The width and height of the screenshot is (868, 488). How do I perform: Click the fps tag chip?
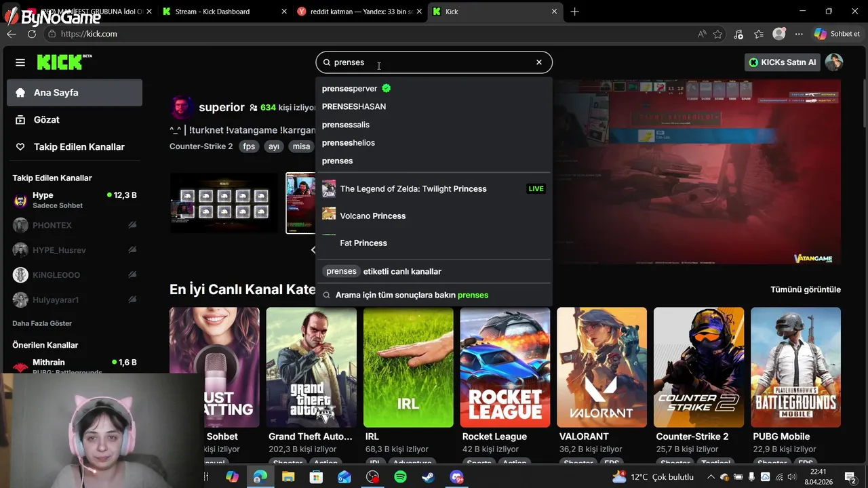[250, 146]
